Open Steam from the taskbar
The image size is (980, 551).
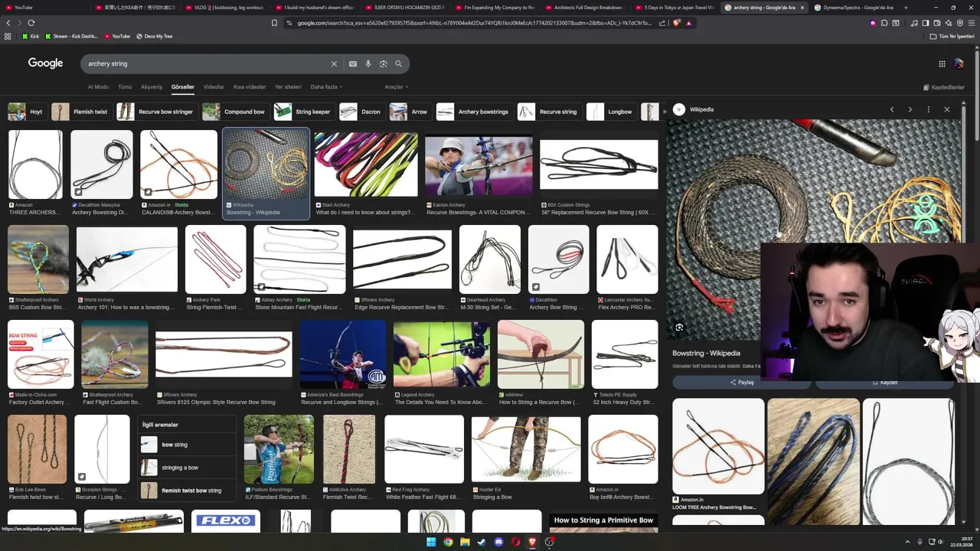coord(482,542)
